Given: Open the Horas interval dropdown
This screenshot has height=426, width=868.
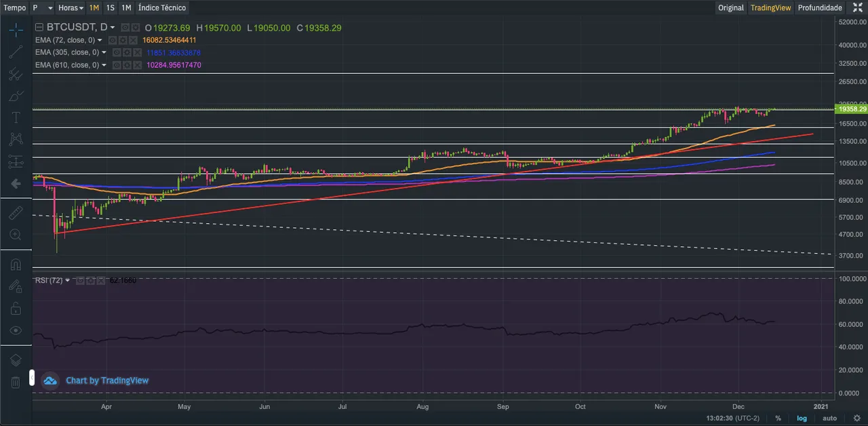Looking at the screenshot, I should (x=71, y=7).
